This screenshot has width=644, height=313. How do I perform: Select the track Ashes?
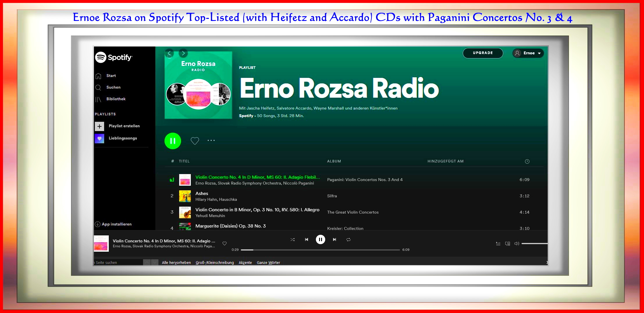[202, 193]
